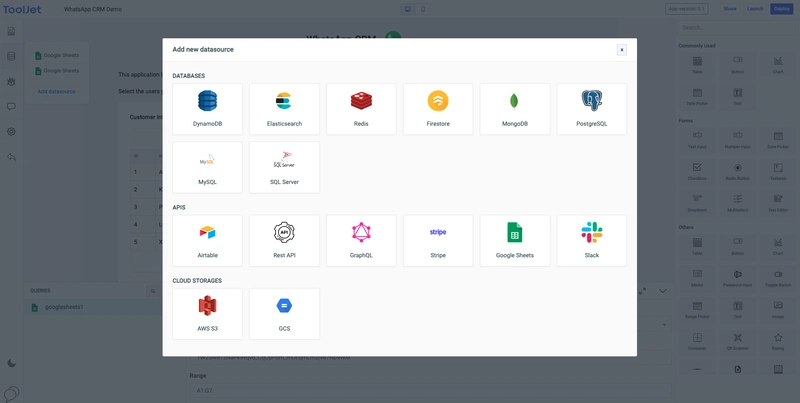800x403 pixels.
Task: Select second Google Sheets datasource in list
Action: [57, 70]
